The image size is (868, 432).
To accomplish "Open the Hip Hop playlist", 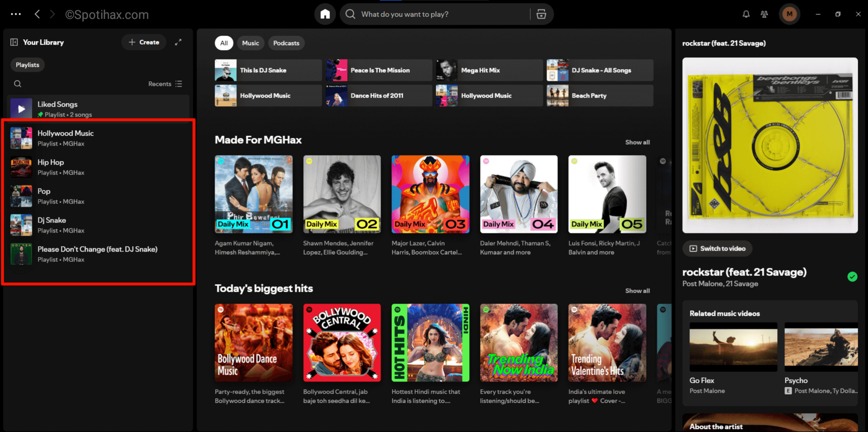I will 98,167.
